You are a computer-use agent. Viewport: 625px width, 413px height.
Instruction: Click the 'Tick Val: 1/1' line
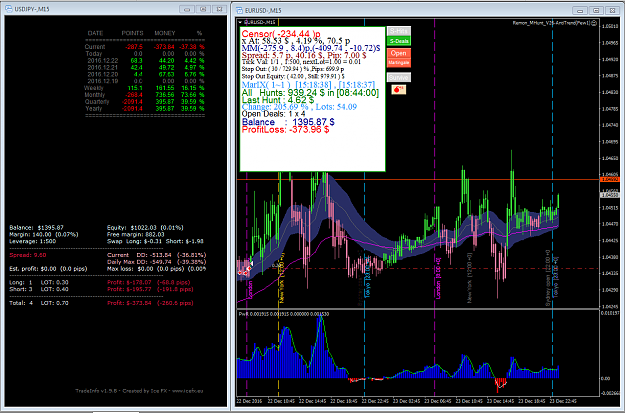pos(301,62)
